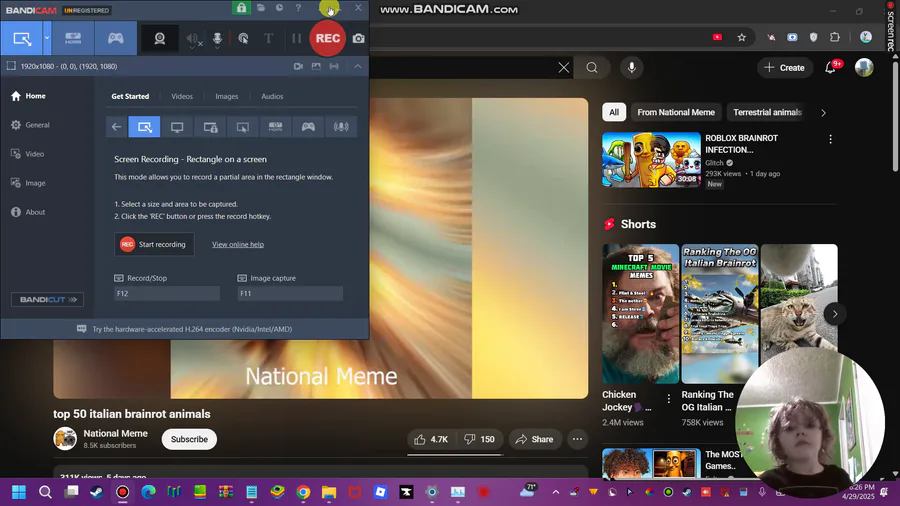Image resolution: width=900 pixels, height=506 pixels.
Task: Open Home in the Bandicam sidebar
Action: pyautogui.click(x=28, y=96)
